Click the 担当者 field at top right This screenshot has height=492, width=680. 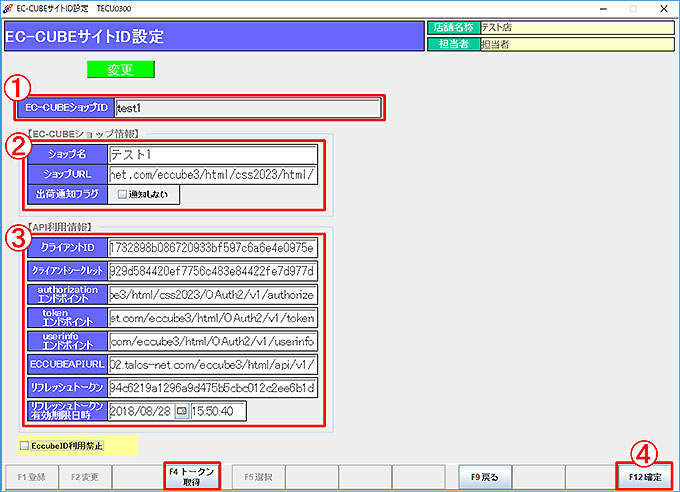pyautogui.click(x=577, y=44)
